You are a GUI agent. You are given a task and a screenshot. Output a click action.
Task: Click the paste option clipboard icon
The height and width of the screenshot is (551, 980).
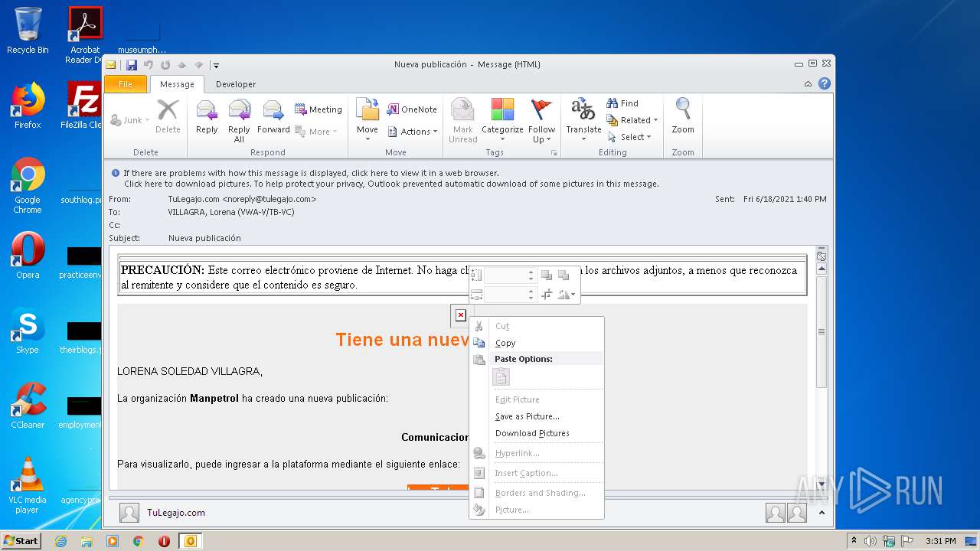[x=501, y=377]
